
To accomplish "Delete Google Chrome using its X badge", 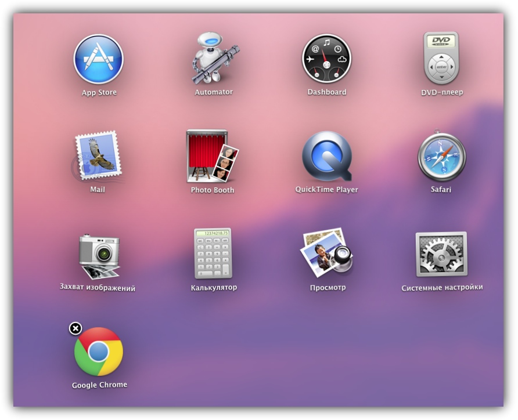I will [x=75, y=328].
